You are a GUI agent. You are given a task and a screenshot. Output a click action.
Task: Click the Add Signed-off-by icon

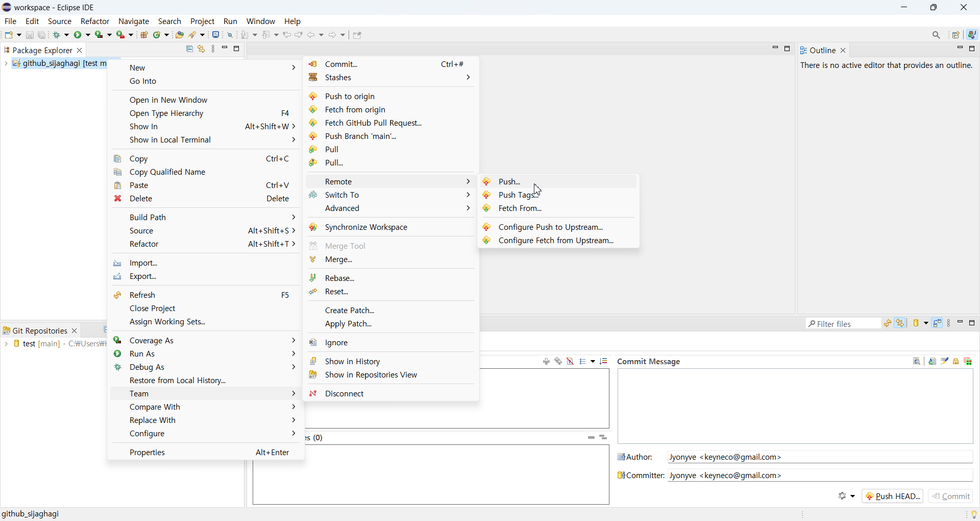click(945, 362)
